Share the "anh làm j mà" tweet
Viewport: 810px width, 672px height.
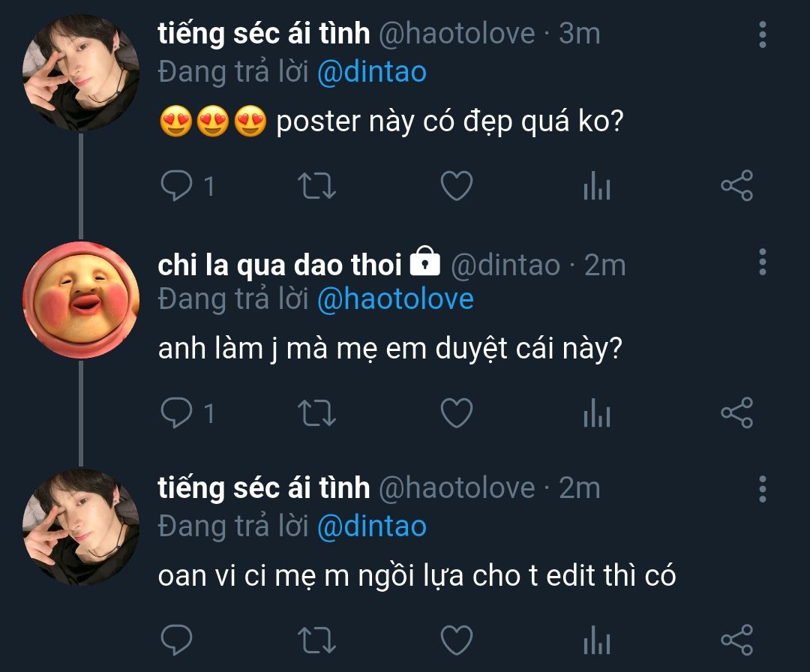click(736, 413)
